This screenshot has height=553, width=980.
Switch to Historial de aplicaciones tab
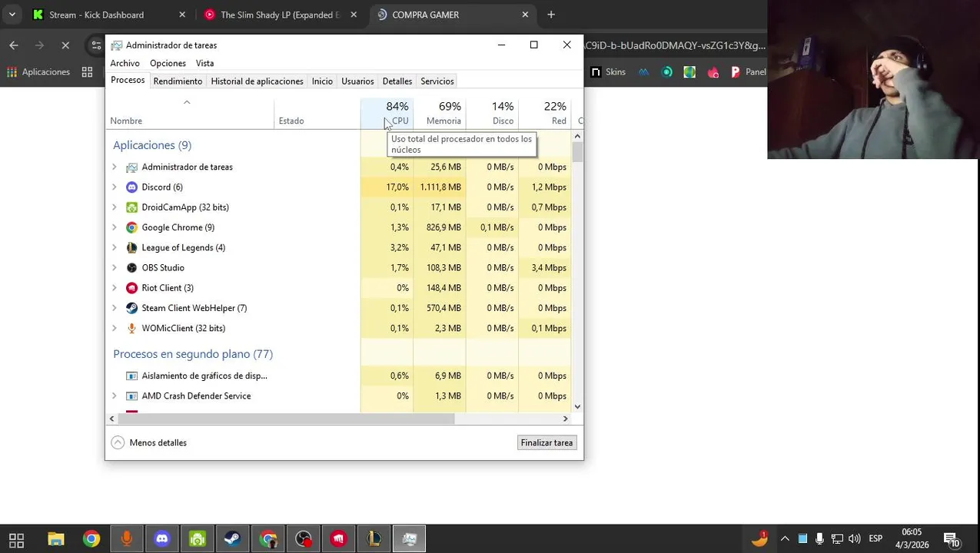pyautogui.click(x=257, y=81)
